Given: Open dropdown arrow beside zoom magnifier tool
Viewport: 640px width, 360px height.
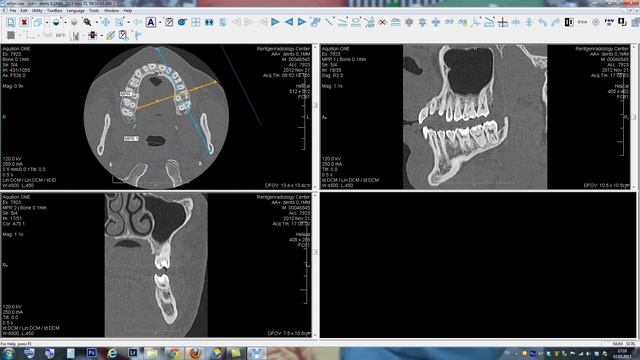Looking at the screenshot, I should pyautogui.click(x=96, y=22).
